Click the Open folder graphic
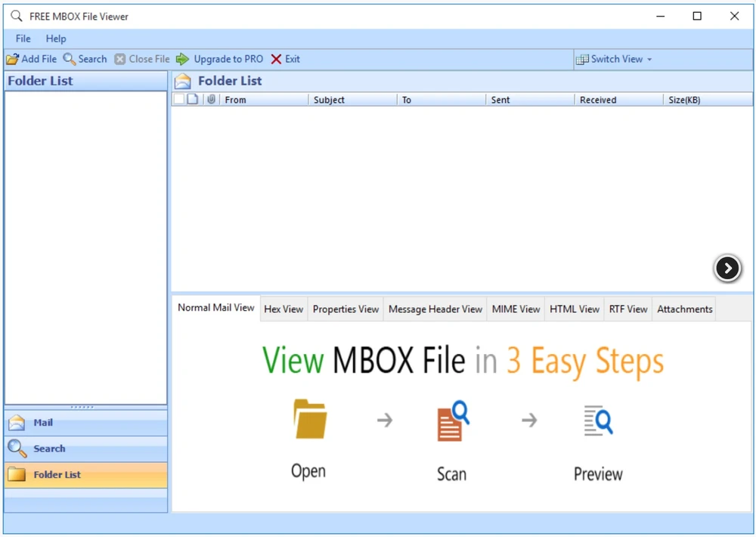This screenshot has height=537, width=756. (x=311, y=419)
